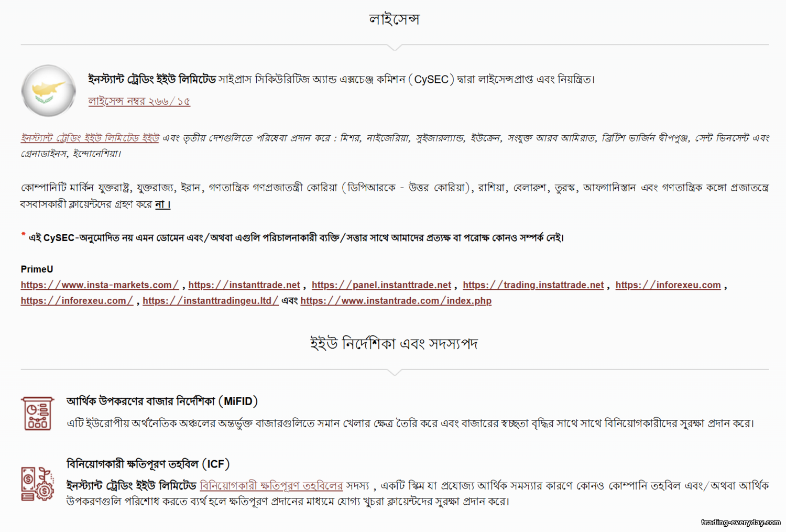The image size is (786, 532).
Task: Click the MiFID directive document icon
Action: [38, 414]
